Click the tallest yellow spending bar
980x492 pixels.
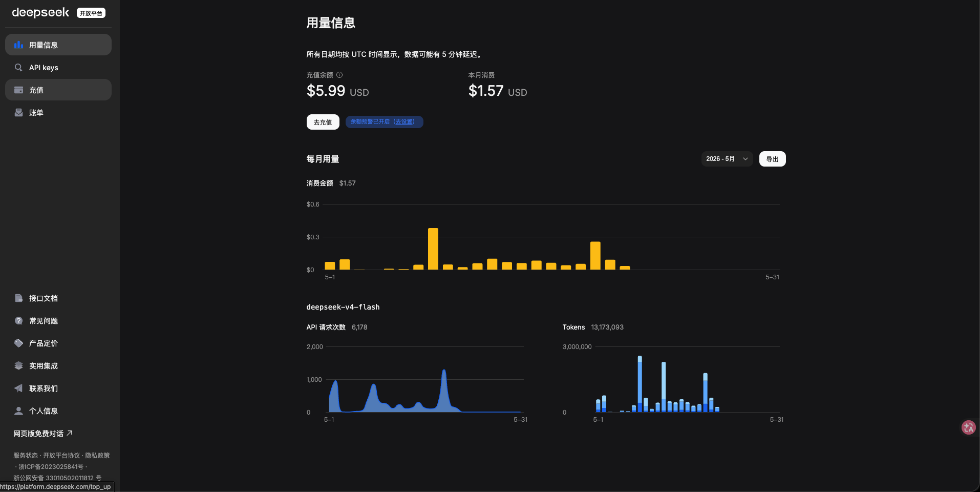click(x=433, y=249)
